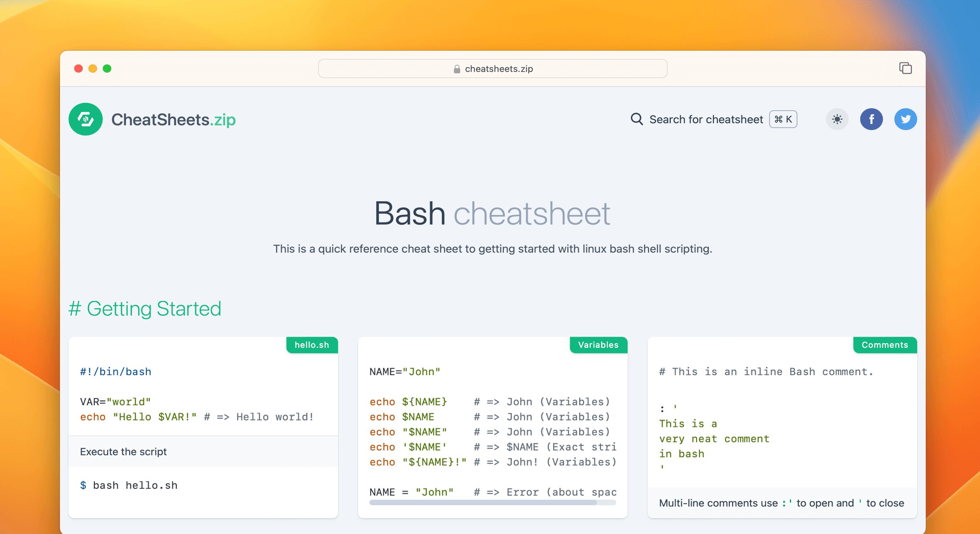Minimize the browser window
This screenshot has width=980, height=534.
(x=93, y=68)
